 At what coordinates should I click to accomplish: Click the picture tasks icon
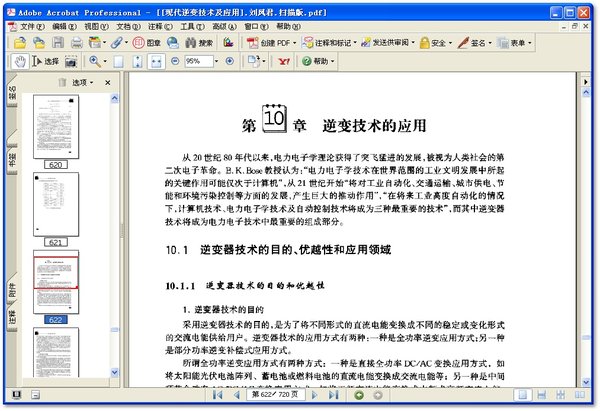click(228, 42)
